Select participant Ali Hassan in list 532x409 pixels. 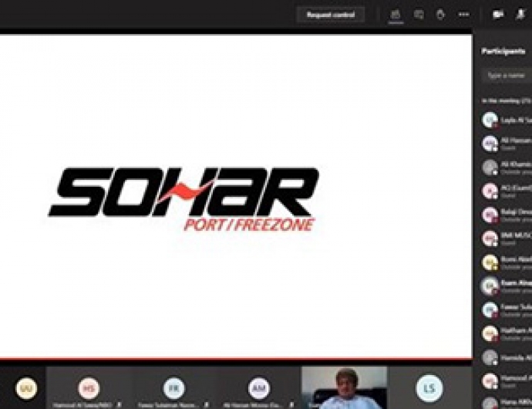tap(507, 144)
